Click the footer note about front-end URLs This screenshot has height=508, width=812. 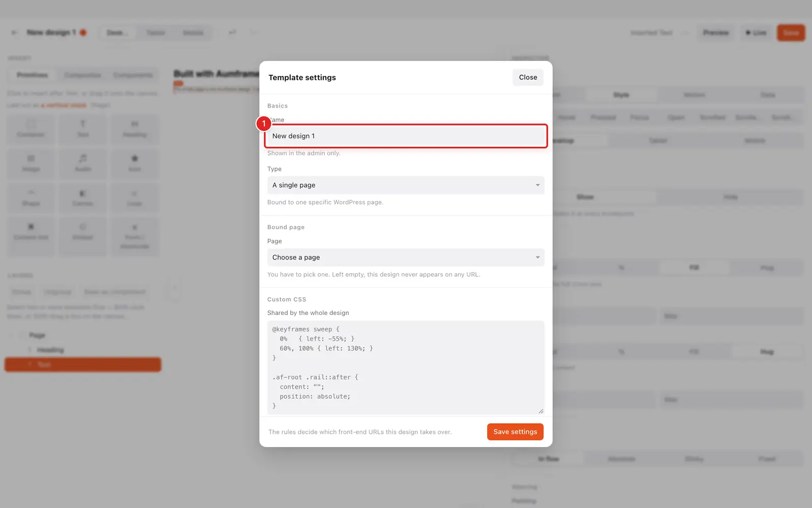(360, 432)
